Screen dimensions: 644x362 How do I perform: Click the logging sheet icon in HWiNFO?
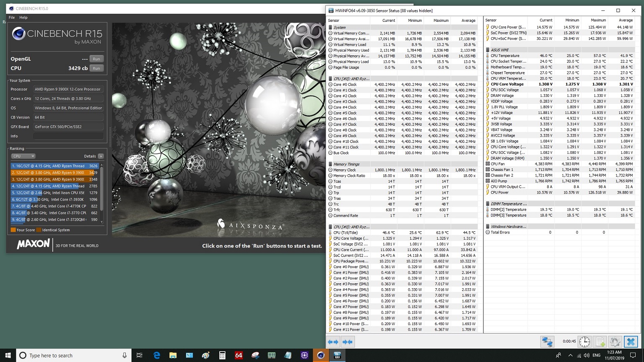pyautogui.click(x=600, y=341)
